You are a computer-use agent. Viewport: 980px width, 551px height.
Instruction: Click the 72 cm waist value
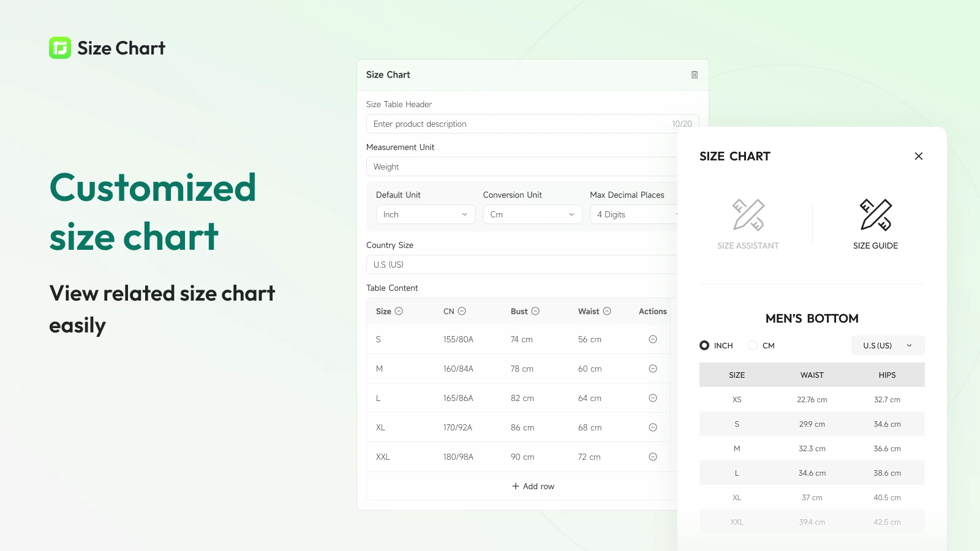pos(589,457)
